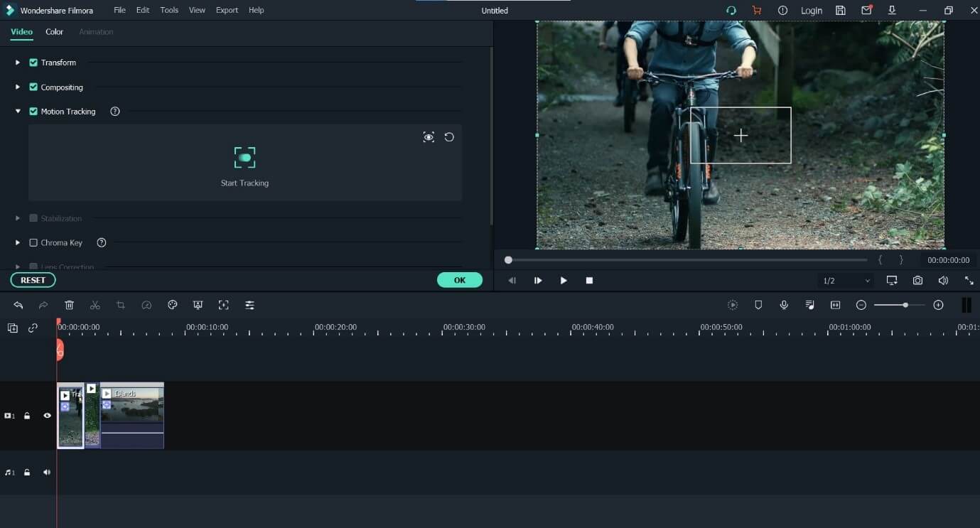Click the zoom to fit timeline icon
Viewport: 980px width, 528px height.
[835, 305]
